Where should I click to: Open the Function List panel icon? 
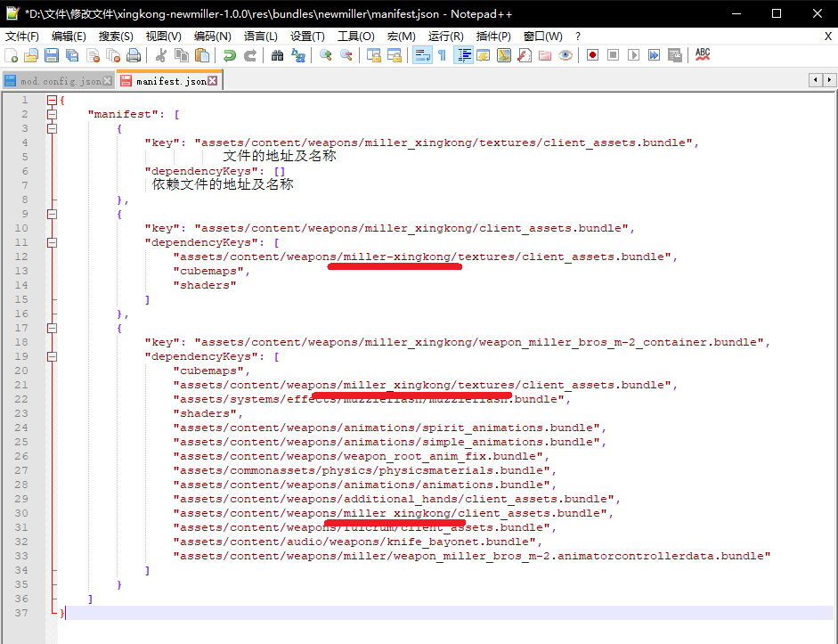pyautogui.click(x=525, y=55)
